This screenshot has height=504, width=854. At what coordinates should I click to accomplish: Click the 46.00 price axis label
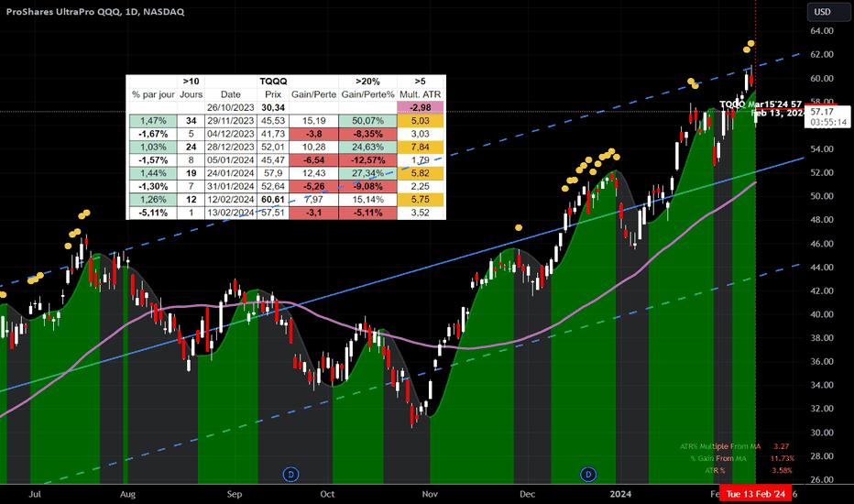(822, 244)
